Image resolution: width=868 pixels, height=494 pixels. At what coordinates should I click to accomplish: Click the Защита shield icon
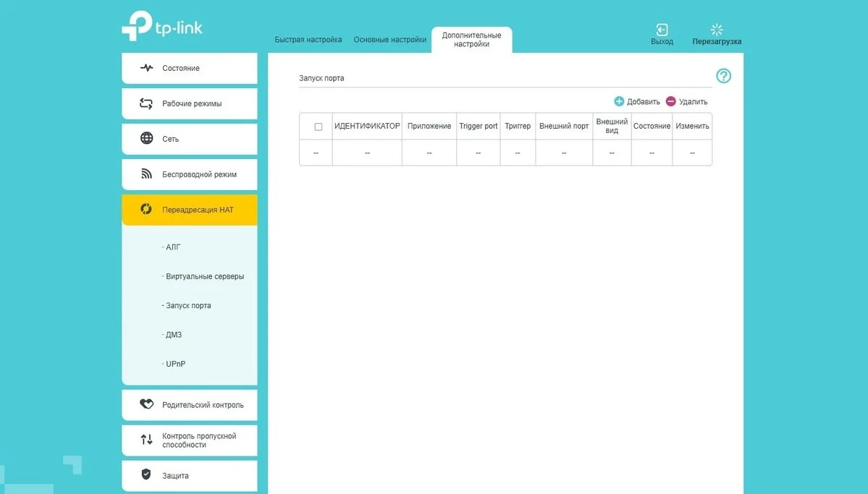coord(146,474)
